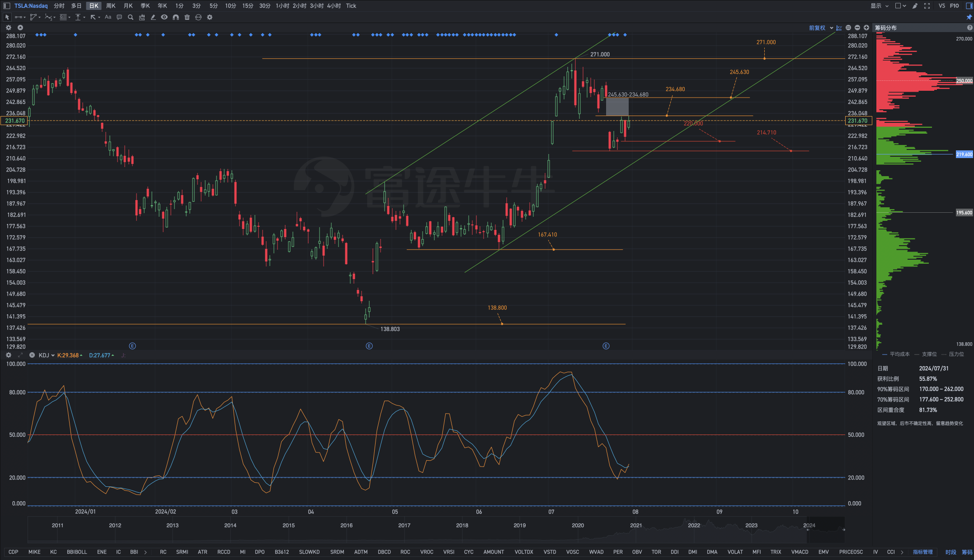Expand the polyline tool options arrow
Screen dimensions: 974x560
pos(39,18)
